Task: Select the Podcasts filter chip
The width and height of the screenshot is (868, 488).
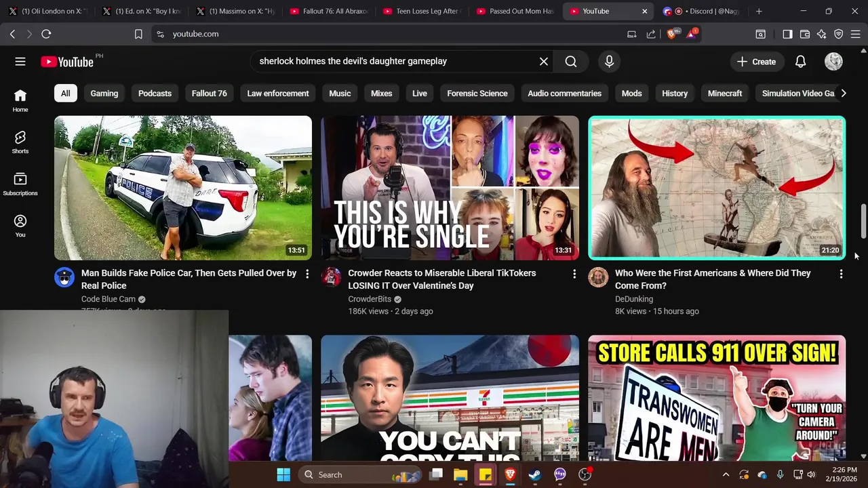Action: (x=155, y=94)
